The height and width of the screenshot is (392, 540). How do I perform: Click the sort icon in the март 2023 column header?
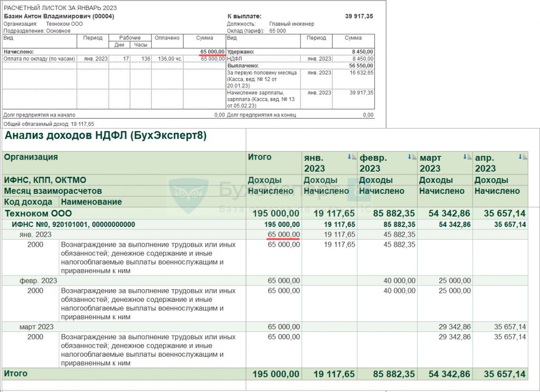[467, 157]
